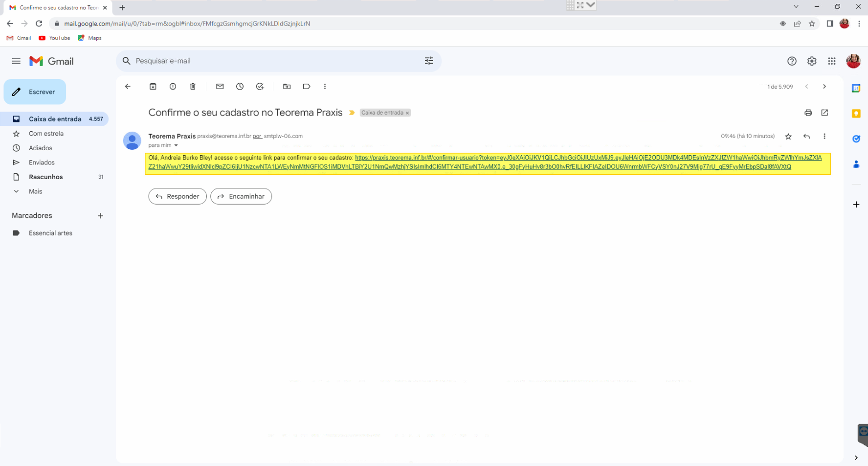Go to older email arrow
The height and width of the screenshot is (466, 868).
824,87
